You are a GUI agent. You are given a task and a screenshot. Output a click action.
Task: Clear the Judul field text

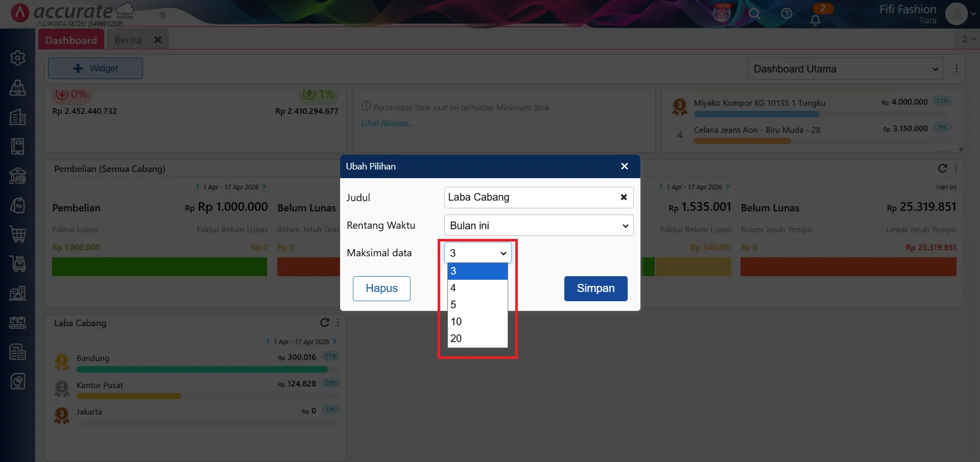point(624,197)
